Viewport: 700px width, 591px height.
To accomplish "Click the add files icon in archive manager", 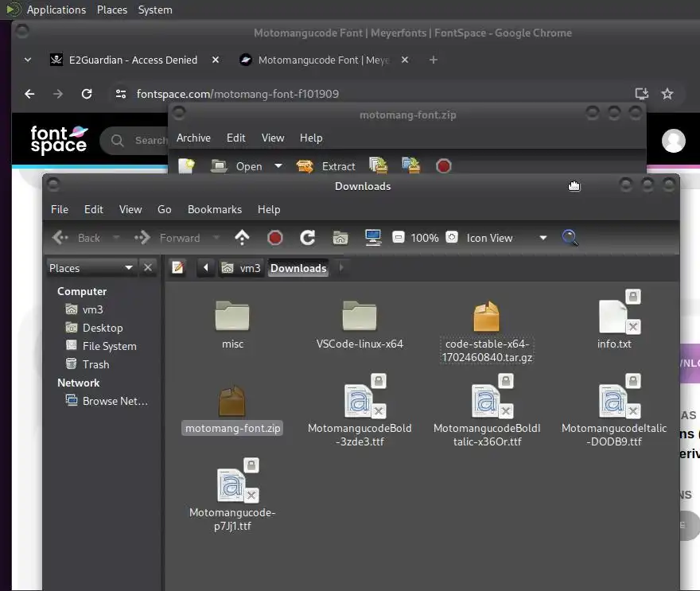I will click(x=379, y=165).
